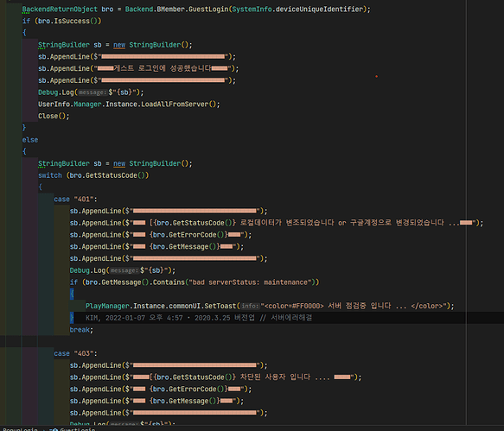504x431 pixels.
Task: Click the 'info:' parameter hint
Action: [250, 306]
